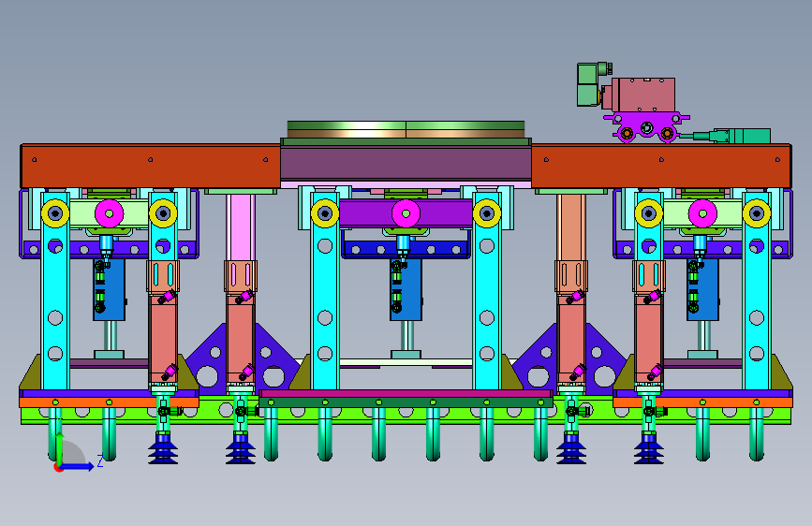The image size is (812, 526).
Task: Select the center blue perforated bar
Action: click(406, 250)
